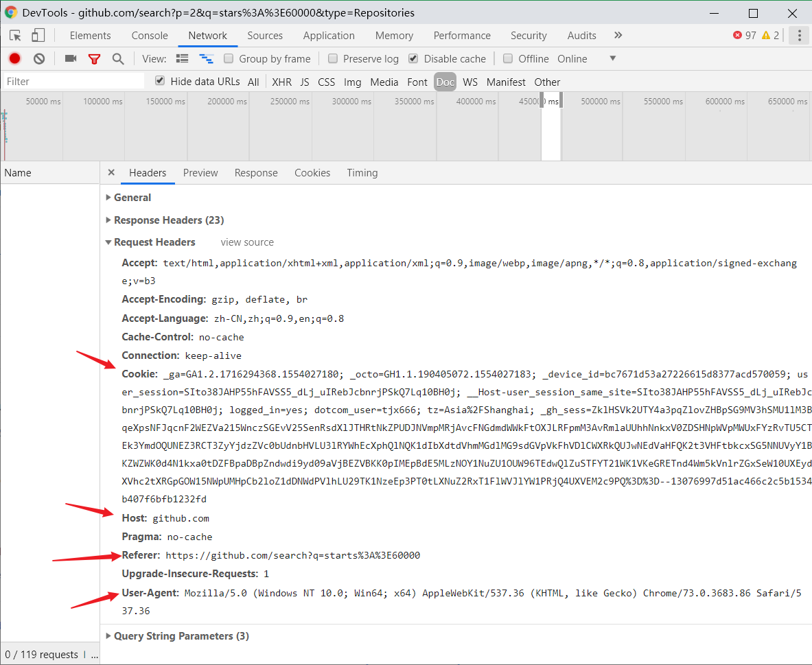Viewport: 812px width, 665px height.
Task: Clear the network log icon
Action: tap(39, 58)
